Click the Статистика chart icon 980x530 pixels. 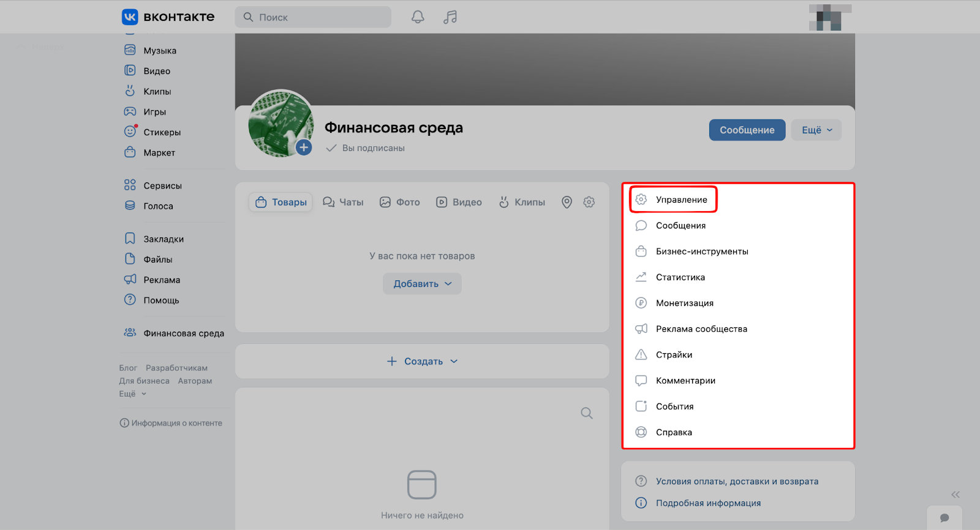pos(641,277)
